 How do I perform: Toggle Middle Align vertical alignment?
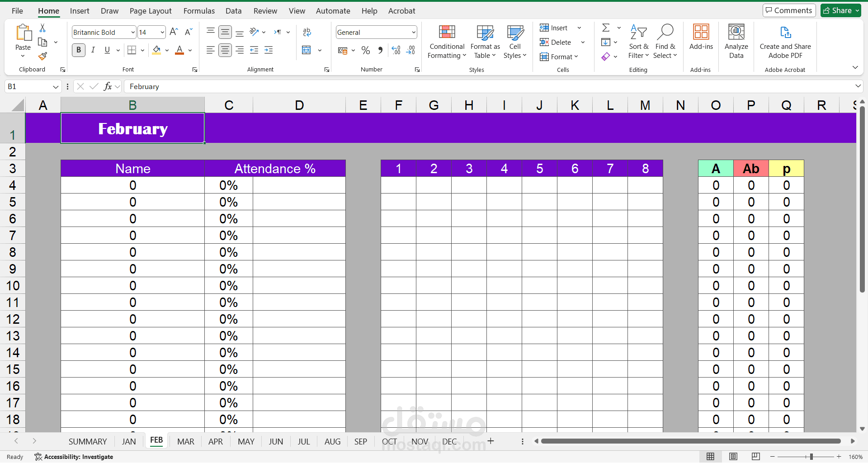click(225, 32)
